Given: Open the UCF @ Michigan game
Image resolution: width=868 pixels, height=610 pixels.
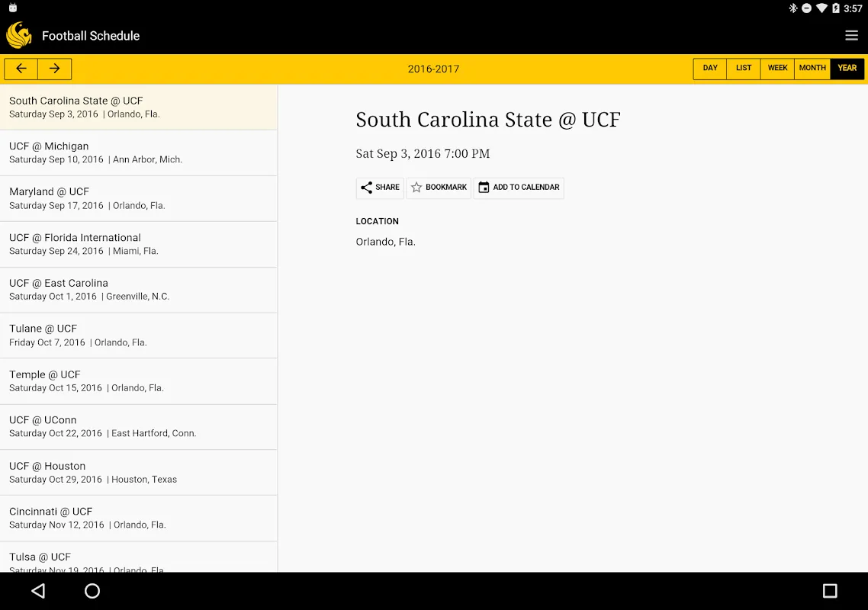Looking at the screenshot, I should (x=138, y=152).
